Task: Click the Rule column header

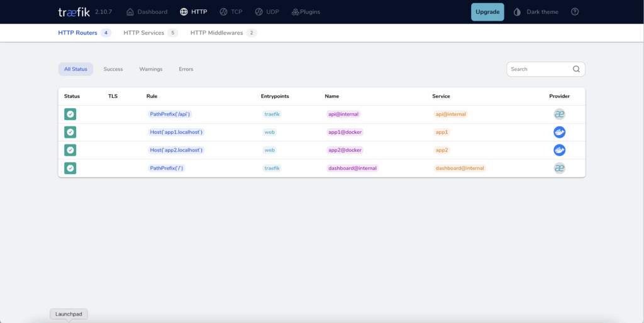Action: point(152,96)
